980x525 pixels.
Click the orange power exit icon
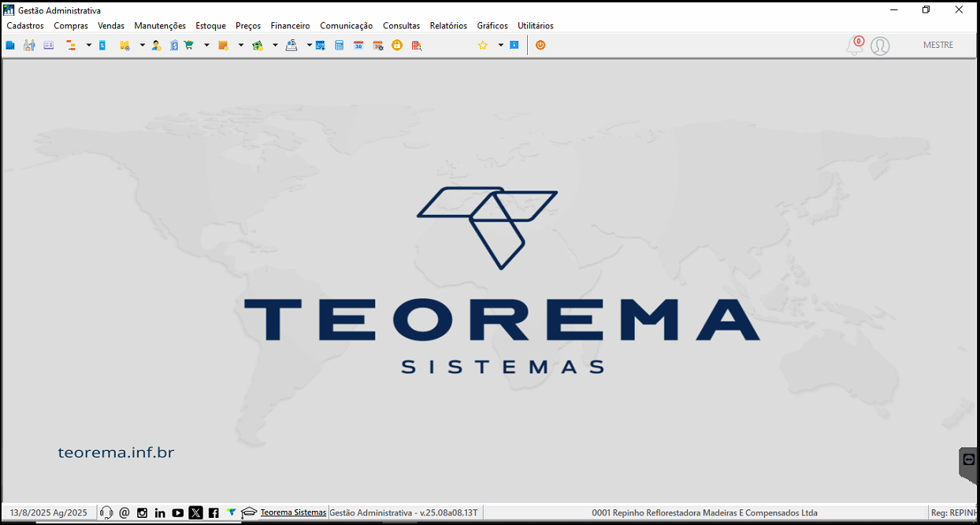tap(540, 46)
